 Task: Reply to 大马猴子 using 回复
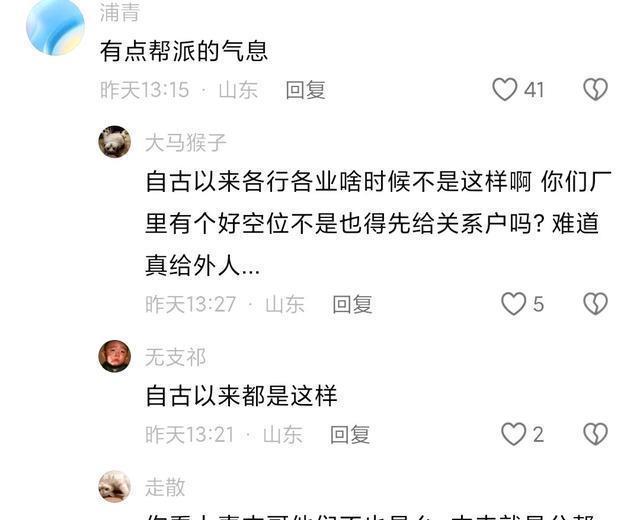pyautogui.click(x=352, y=304)
